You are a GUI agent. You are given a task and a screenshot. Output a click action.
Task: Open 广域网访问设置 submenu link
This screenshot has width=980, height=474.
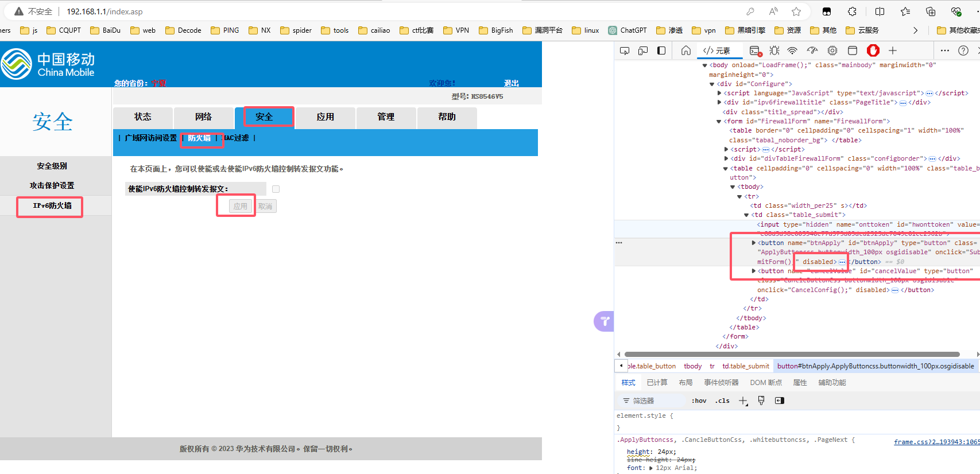point(151,138)
